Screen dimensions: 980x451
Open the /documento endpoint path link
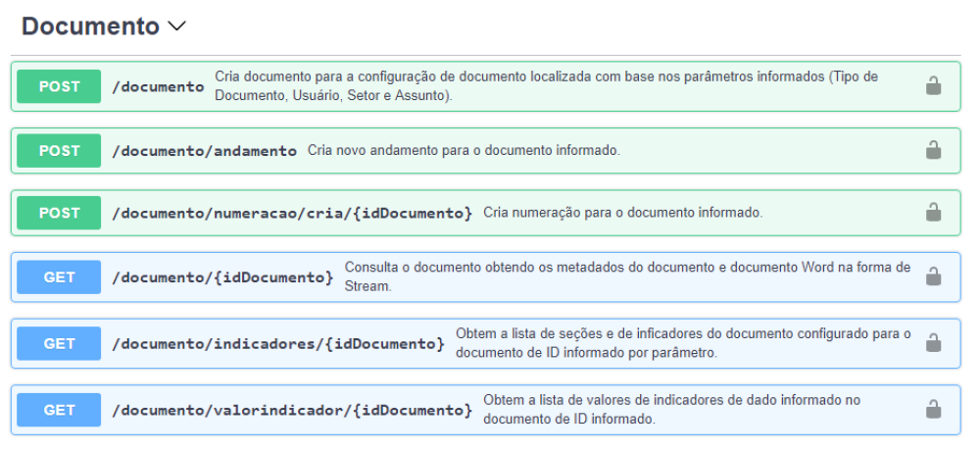click(158, 86)
